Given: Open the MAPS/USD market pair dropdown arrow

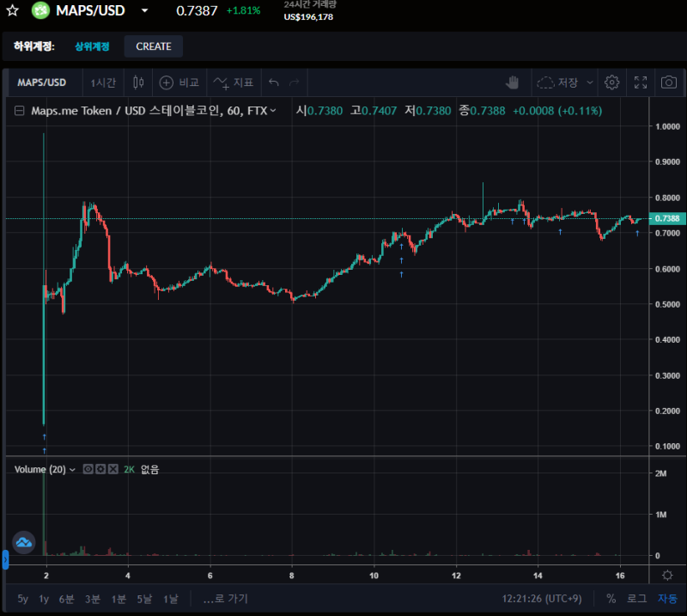Looking at the screenshot, I should pyautogui.click(x=144, y=10).
